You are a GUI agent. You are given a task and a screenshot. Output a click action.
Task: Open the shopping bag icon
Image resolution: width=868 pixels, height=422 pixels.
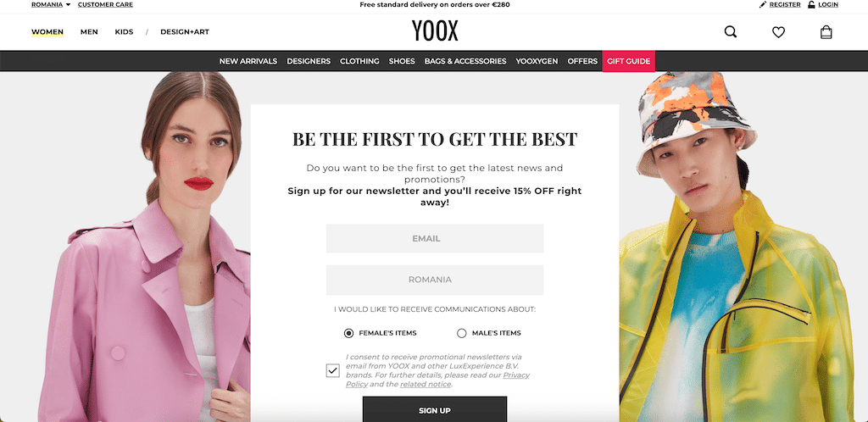826,32
